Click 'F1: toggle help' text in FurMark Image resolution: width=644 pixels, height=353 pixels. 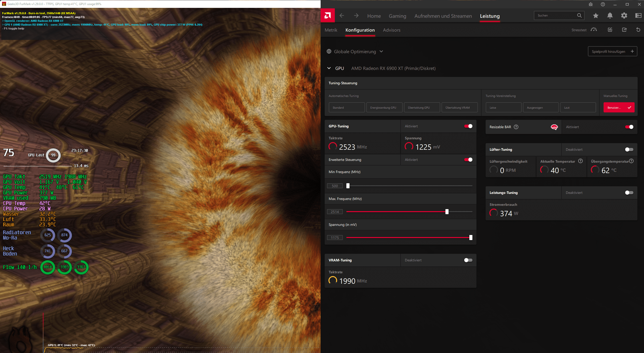click(14, 28)
